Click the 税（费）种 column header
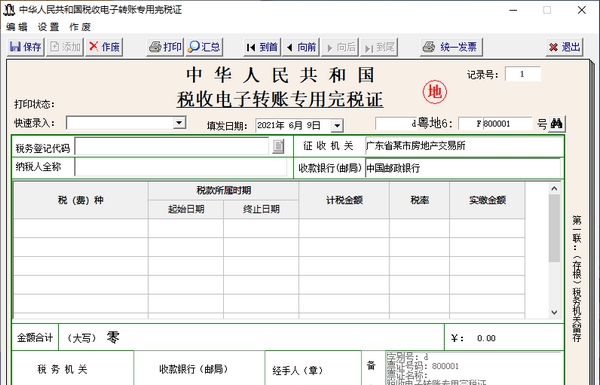This screenshot has width=600, height=385. tap(81, 200)
